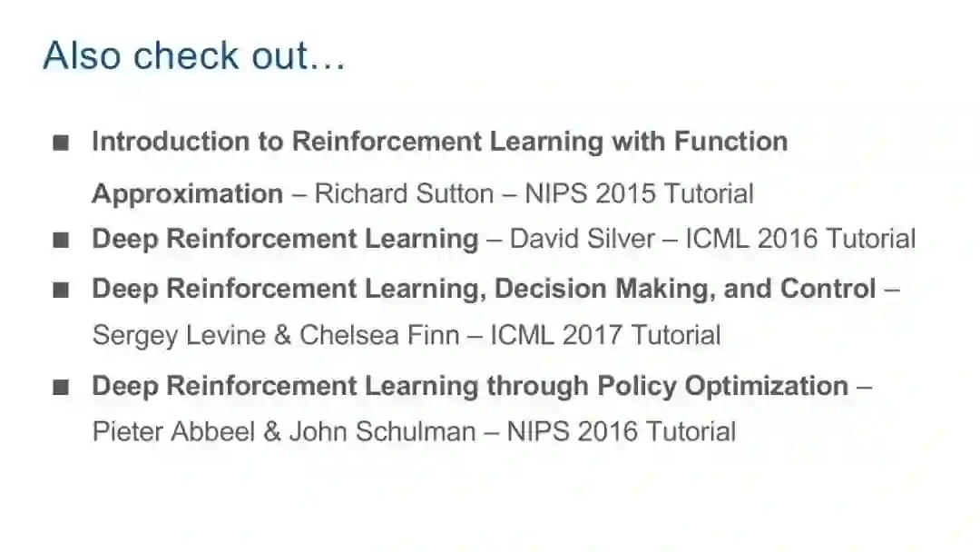This screenshot has width=980, height=552.
Task: Click the "ICML 2017 Tutorial" text
Action: [x=605, y=335]
